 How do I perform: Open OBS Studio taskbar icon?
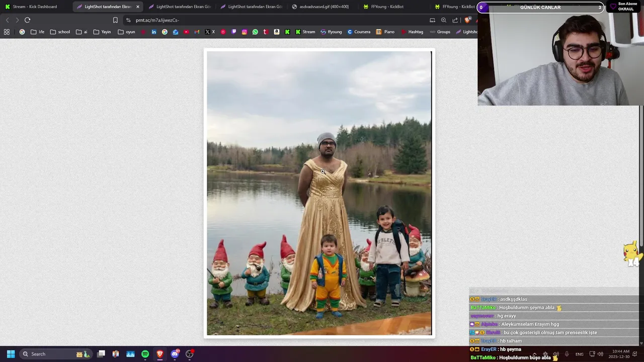pos(190,354)
